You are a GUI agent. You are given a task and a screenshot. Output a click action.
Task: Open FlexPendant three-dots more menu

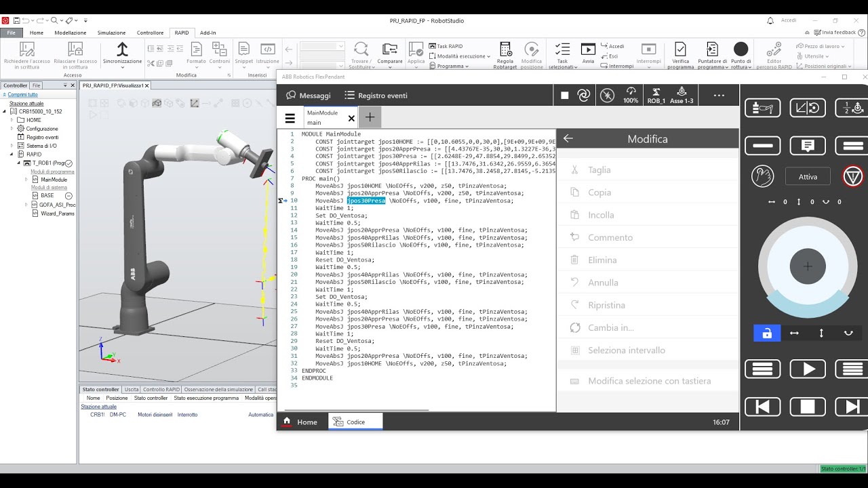coord(719,95)
